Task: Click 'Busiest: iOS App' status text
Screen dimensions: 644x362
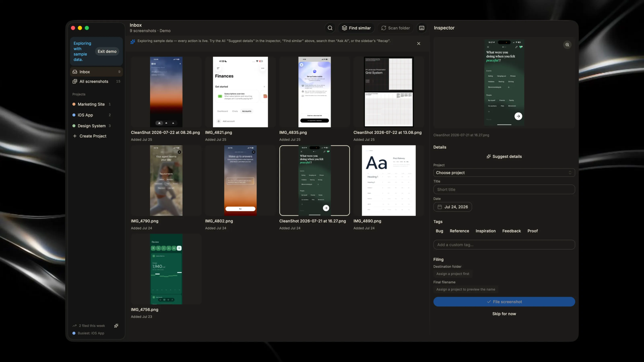Action: [91, 333]
